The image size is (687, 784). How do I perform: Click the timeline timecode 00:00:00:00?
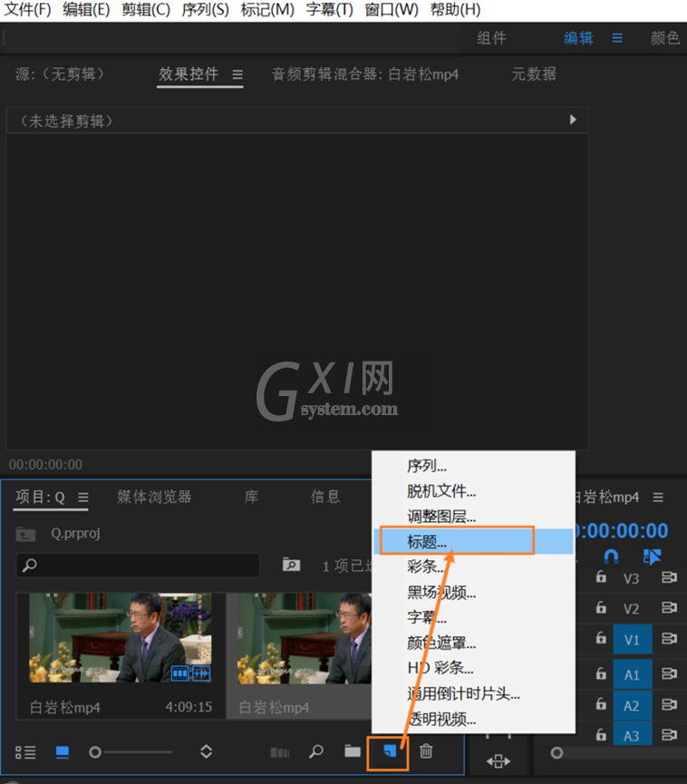[x=622, y=530]
